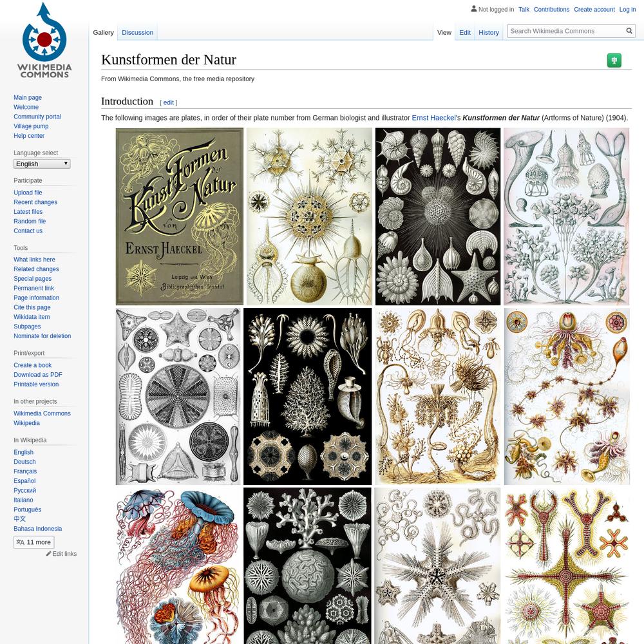The width and height of the screenshot is (644, 644).
Task: Click the Introduction section edit link
Action: (168, 102)
